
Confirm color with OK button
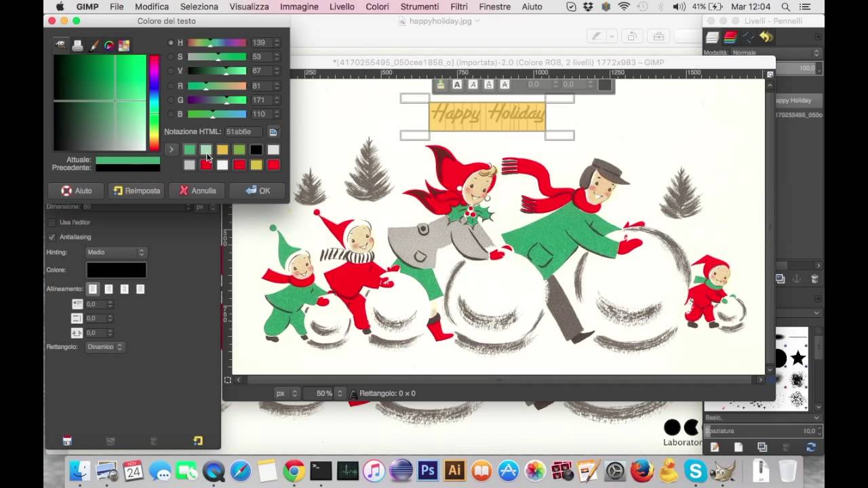point(258,190)
